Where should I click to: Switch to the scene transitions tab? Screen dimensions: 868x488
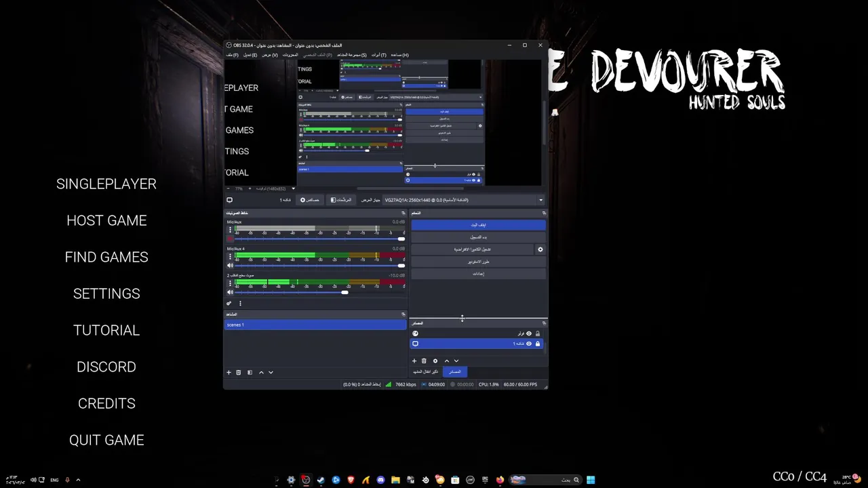pyautogui.click(x=426, y=371)
